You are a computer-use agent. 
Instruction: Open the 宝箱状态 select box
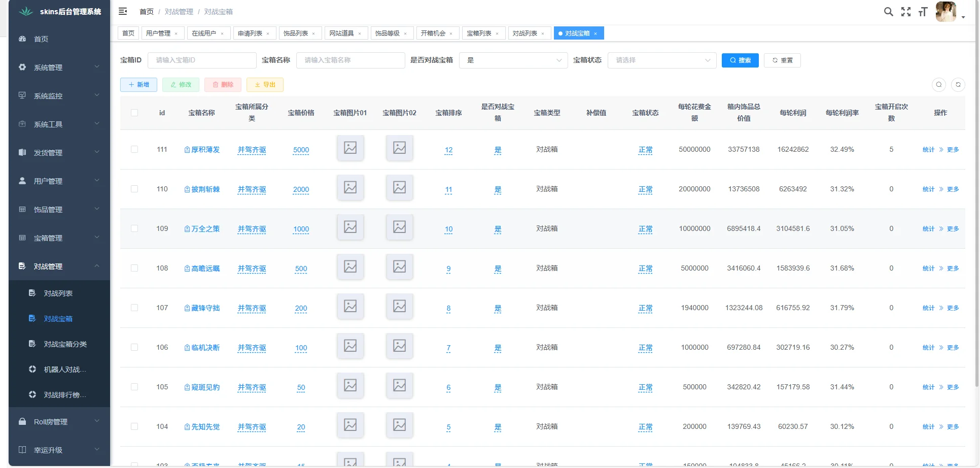click(662, 60)
